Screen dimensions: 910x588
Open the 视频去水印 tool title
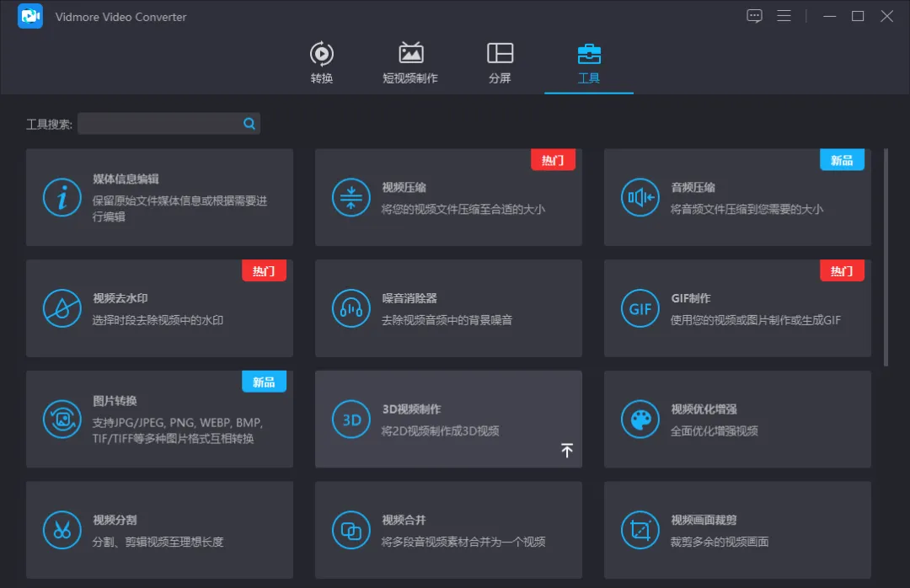click(120, 298)
